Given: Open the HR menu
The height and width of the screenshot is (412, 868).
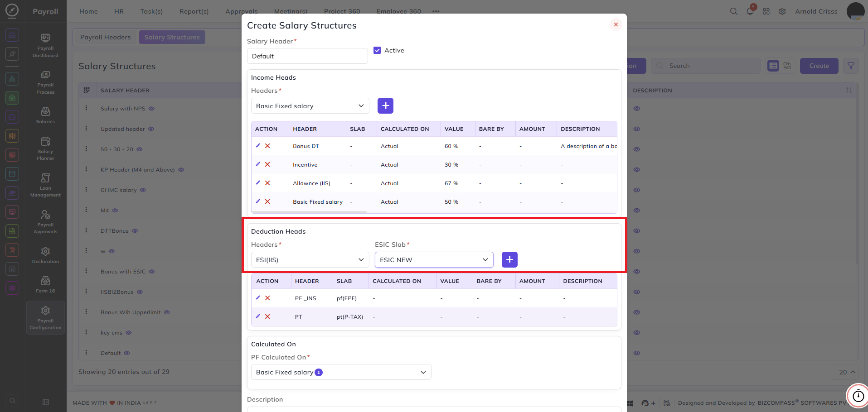Looking at the screenshot, I should click(x=119, y=11).
